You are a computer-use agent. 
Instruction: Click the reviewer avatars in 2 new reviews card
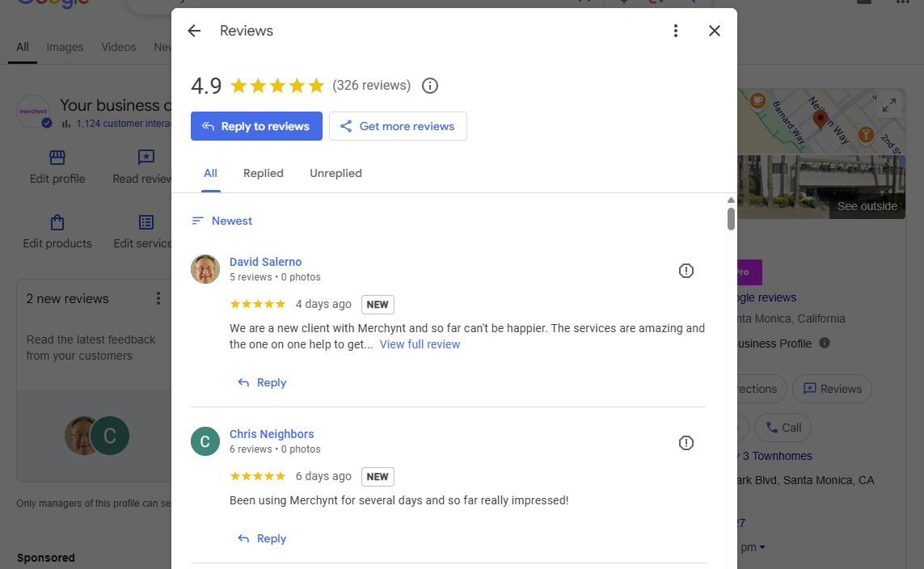pos(97,436)
